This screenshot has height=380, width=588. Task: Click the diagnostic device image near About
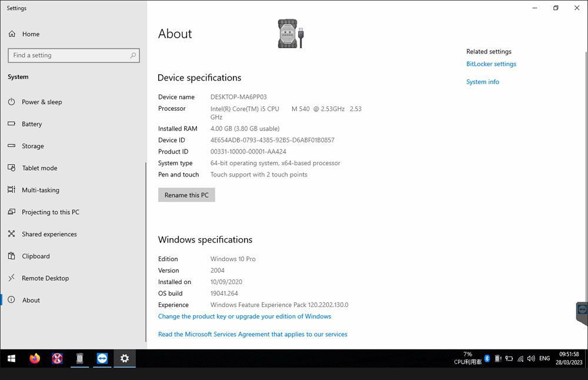click(290, 34)
